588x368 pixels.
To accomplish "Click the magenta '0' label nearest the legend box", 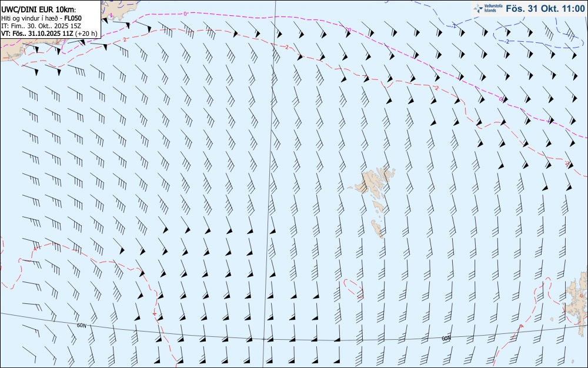I will click(x=185, y=14).
